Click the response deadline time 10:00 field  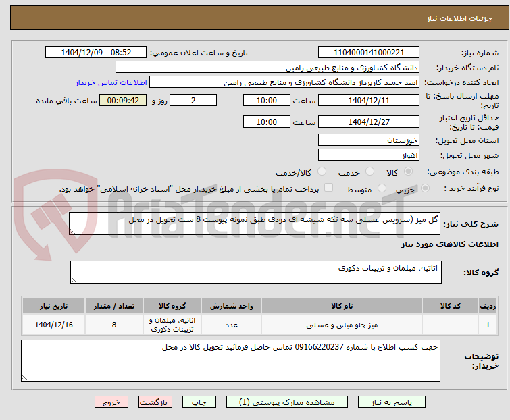[x=267, y=100]
